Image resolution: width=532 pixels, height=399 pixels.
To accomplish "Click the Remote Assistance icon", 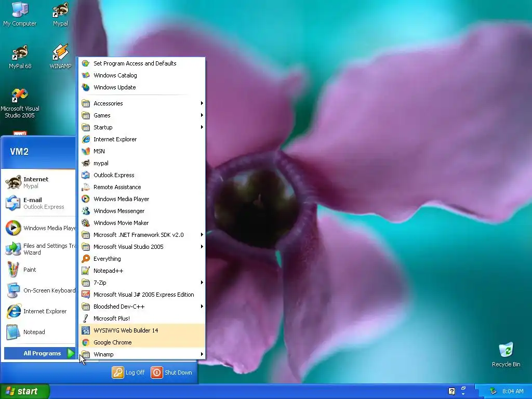I will click(x=86, y=187).
